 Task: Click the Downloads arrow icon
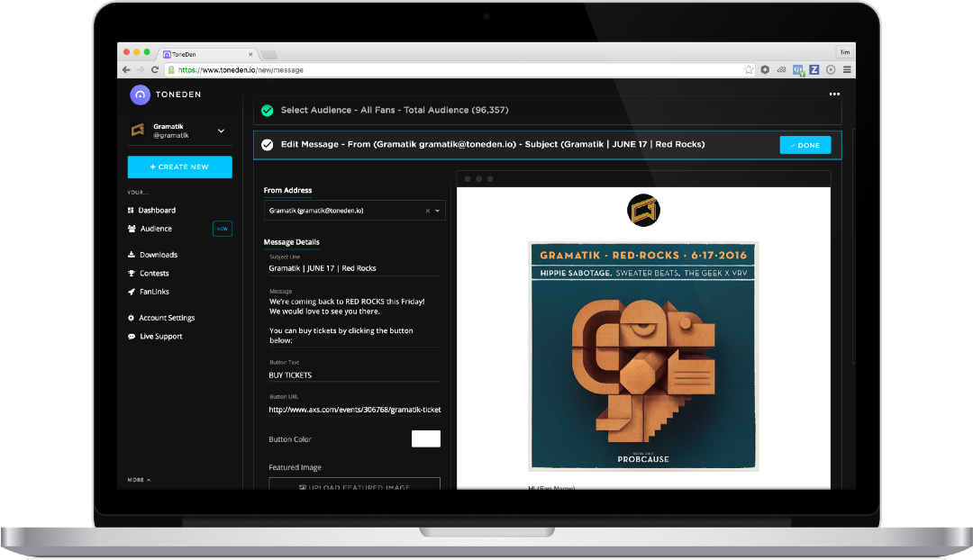(131, 255)
